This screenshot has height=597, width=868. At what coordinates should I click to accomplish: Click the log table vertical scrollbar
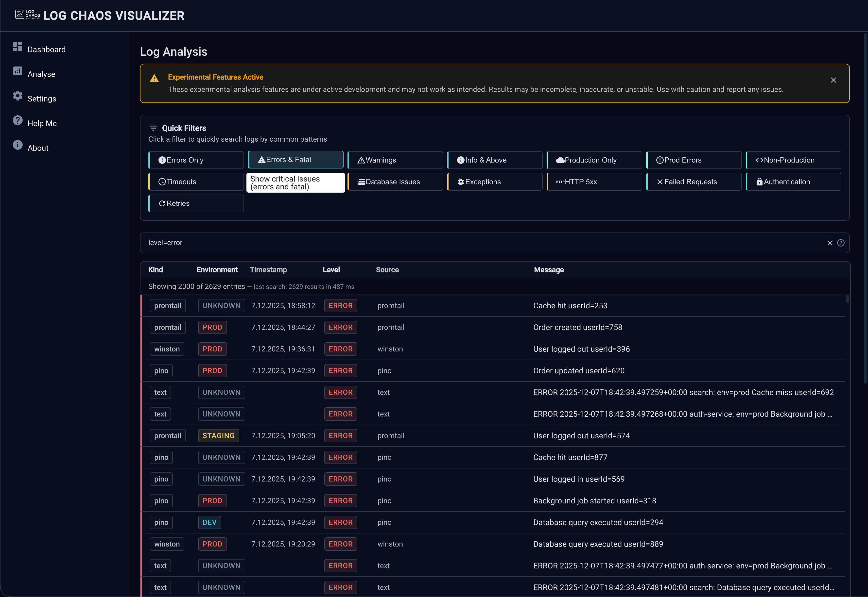click(x=847, y=300)
